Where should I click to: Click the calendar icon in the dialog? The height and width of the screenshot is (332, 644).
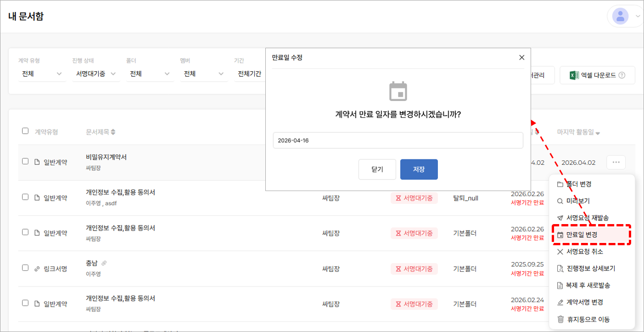pyautogui.click(x=398, y=91)
